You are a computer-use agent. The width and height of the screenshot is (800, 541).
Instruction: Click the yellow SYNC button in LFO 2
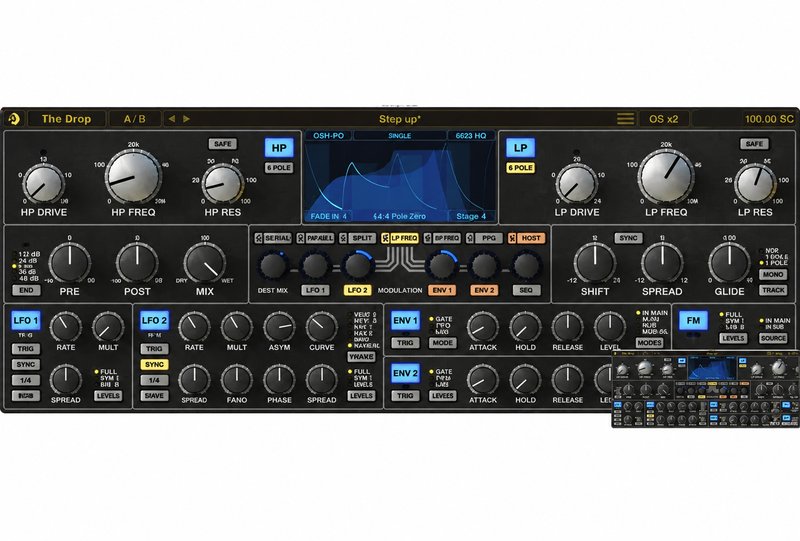(x=154, y=364)
